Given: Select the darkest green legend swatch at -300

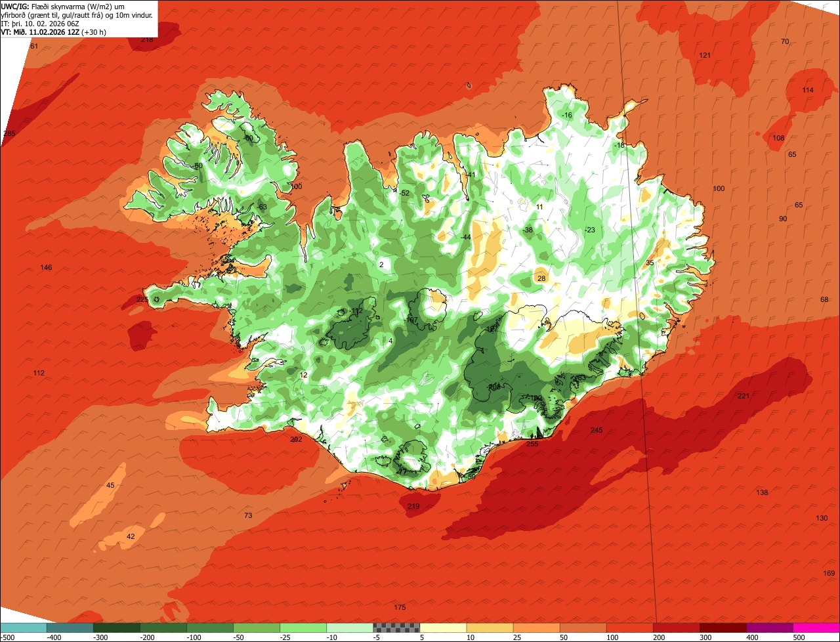Looking at the screenshot, I should pyautogui.click(x=117, y=628).
